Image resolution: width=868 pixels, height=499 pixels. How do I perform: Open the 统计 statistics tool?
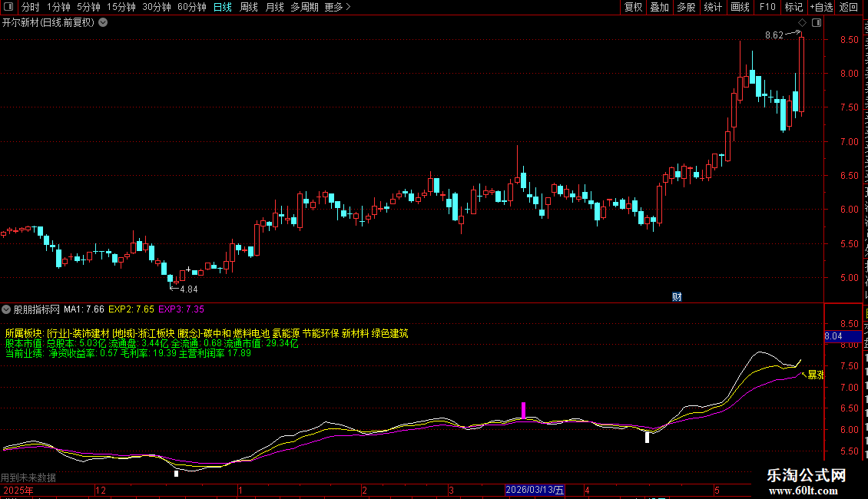713,7
